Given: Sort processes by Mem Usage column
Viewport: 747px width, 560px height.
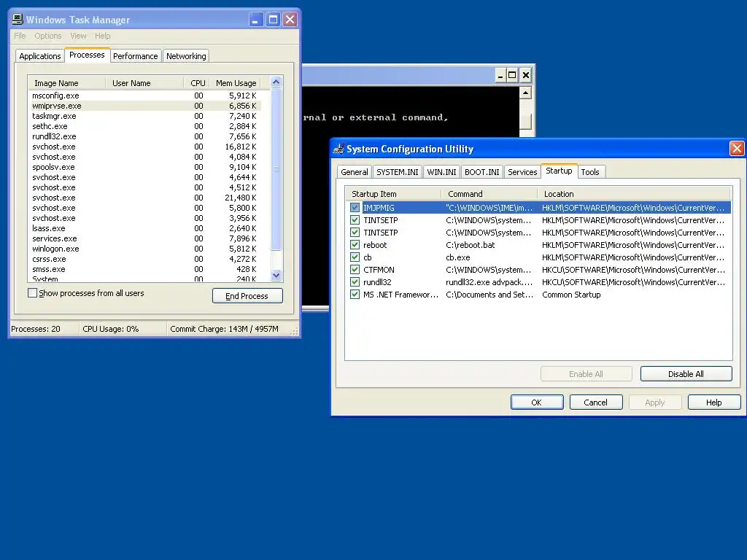Looking at the screenshot, I should pos(236,83).
